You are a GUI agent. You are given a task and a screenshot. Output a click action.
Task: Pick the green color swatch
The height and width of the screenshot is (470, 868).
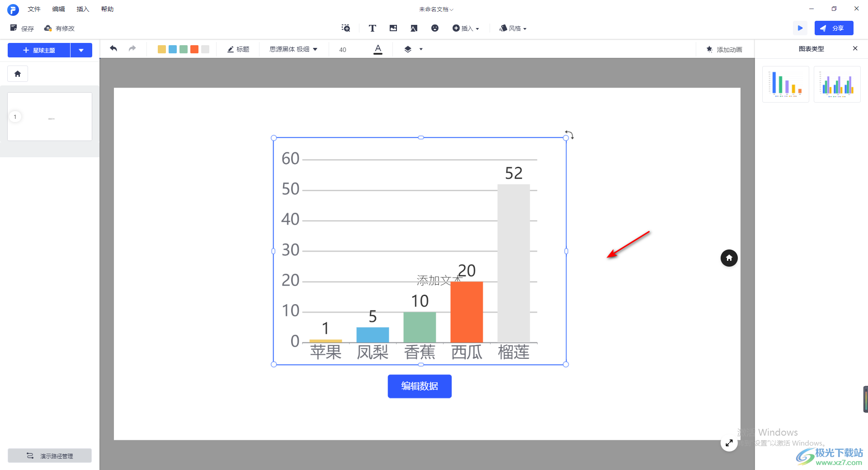click(183, 49)
